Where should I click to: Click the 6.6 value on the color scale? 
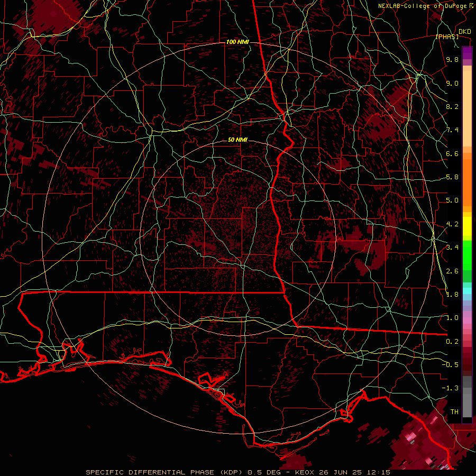pyautogui.click(x=452, y=153)
